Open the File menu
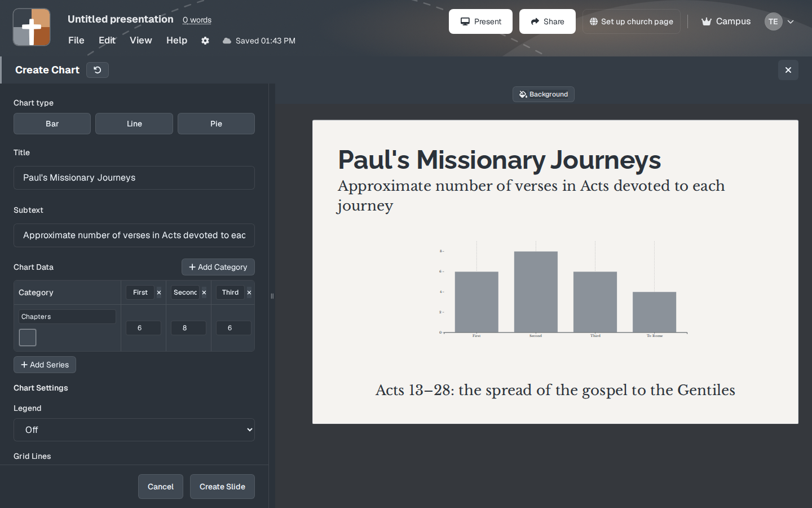Image resolution: width=812 pixels, height=508 pixels. [x=76, y=40]
